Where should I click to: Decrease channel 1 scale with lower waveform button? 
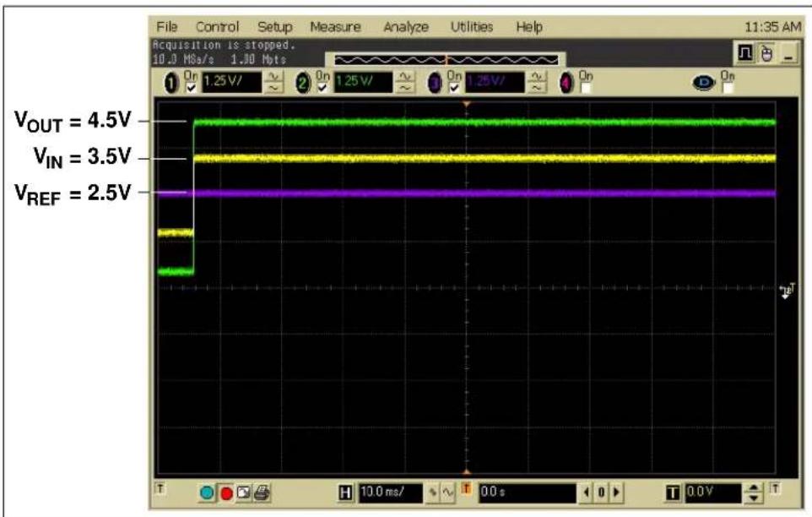pos(273,88)
